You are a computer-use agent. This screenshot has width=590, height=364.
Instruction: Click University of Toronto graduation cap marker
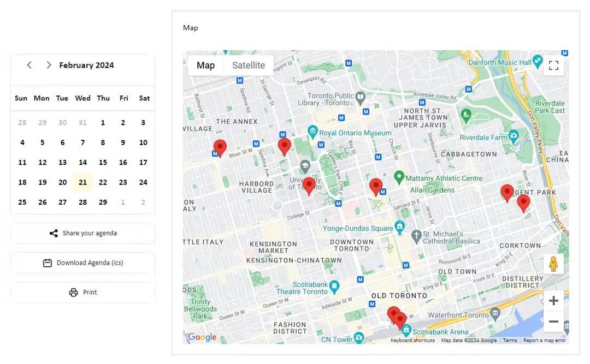[305, 166]
